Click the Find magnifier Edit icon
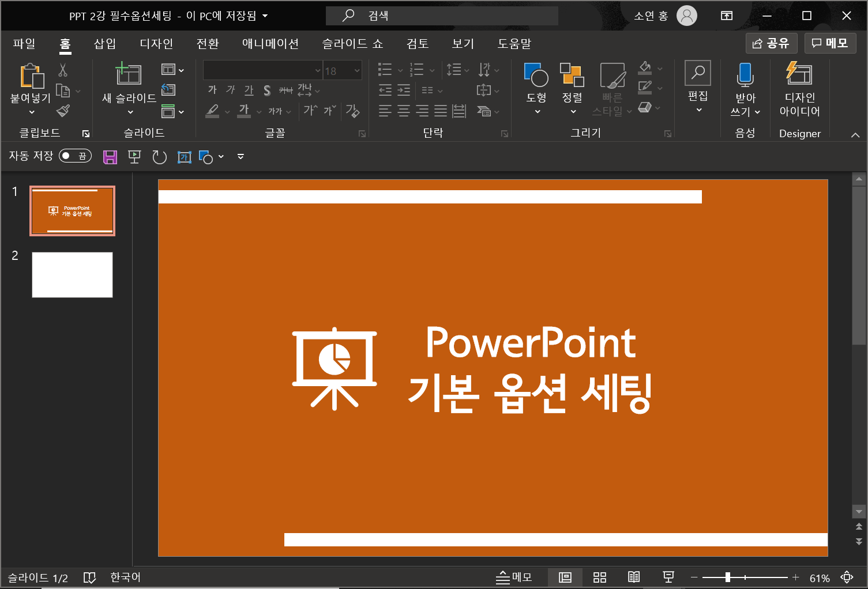 click(x=698, y=73)
